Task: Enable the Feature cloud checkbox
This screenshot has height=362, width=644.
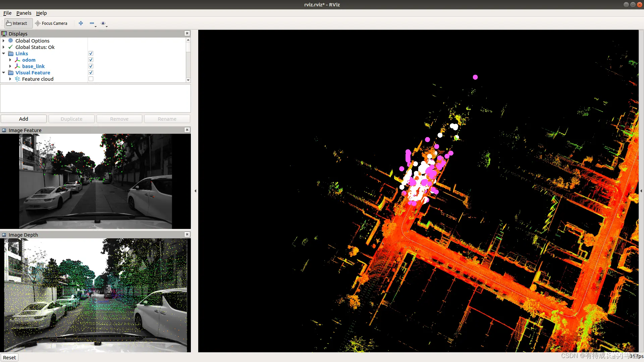Action: pos(91,79)
